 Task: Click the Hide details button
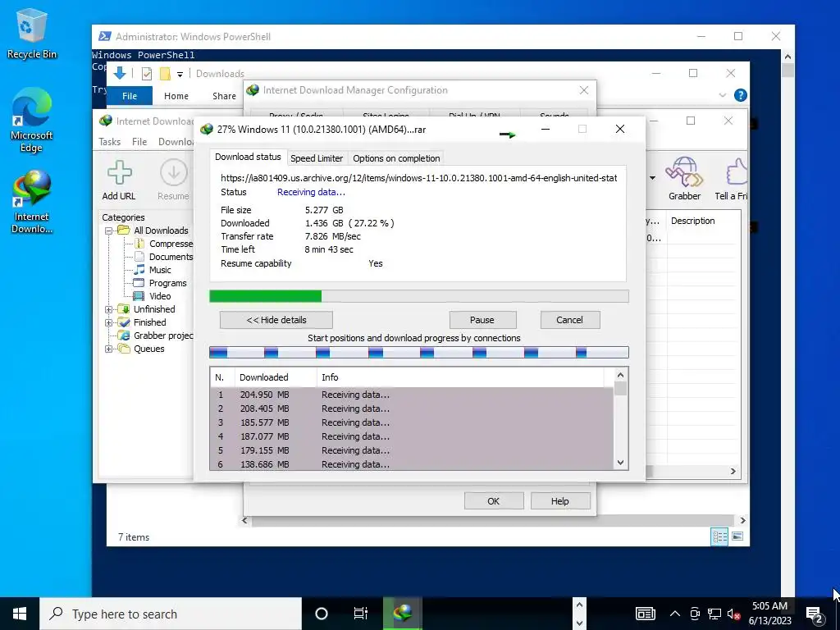[x=276, y=320]
